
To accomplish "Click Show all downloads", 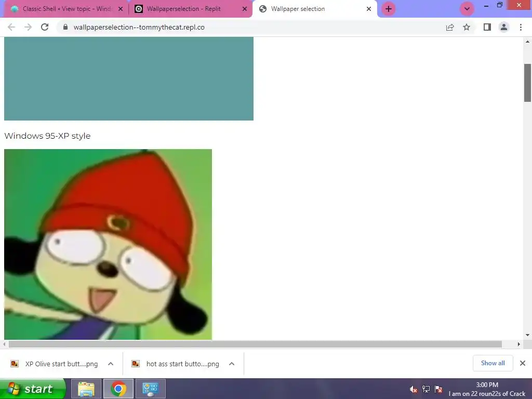I will coord(493,363).
